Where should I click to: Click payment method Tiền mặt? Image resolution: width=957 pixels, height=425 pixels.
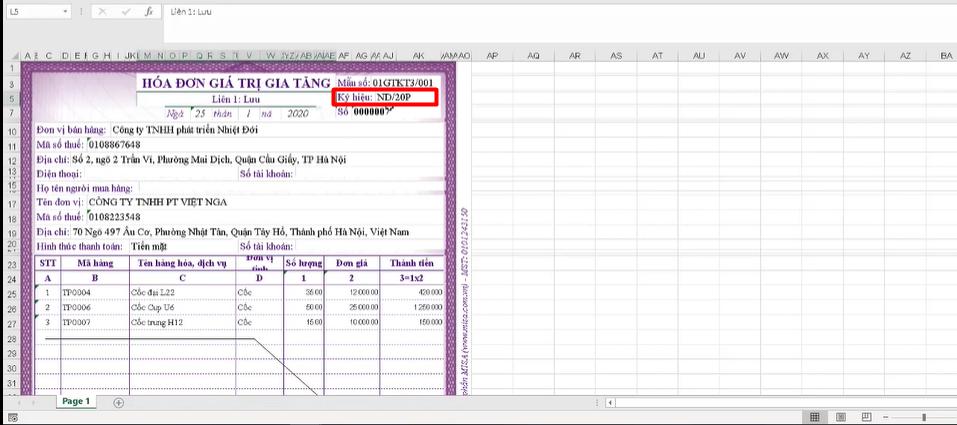[x=149, y=246]
